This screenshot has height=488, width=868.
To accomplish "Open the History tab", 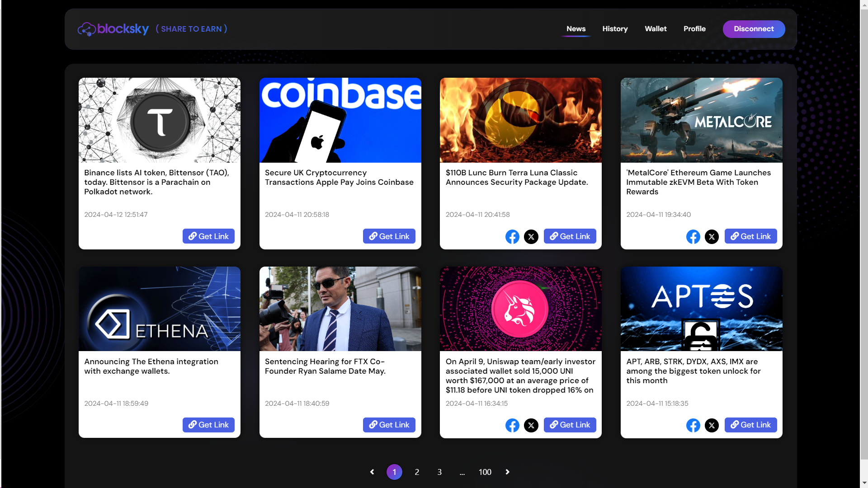I will pyautogui.click(x=615, y=29).
